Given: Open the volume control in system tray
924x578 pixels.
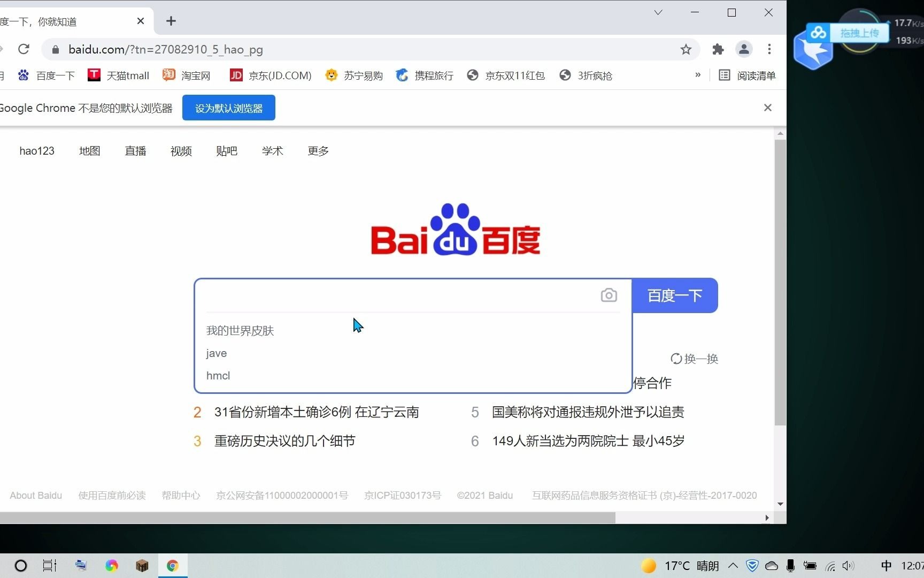Looking at the screenshot, I should 849,566.
